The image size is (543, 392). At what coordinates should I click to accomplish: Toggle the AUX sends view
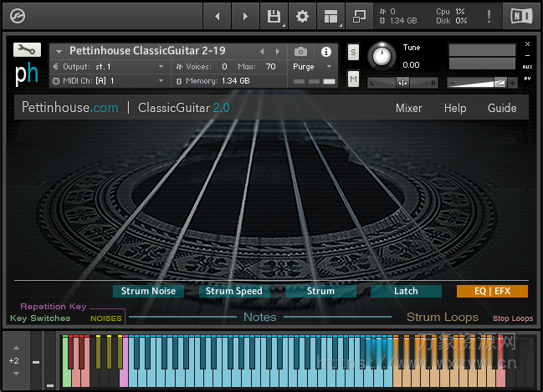click(x=527, y=67)
